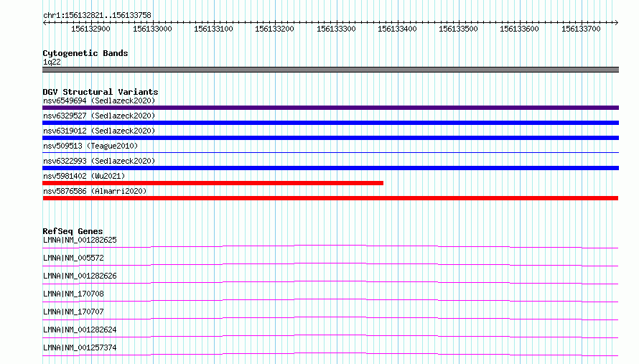Viewport: 639px width, 364px height.
Task: Open transcript LMNA|NM_001282624 label
Action: (80, 330)
